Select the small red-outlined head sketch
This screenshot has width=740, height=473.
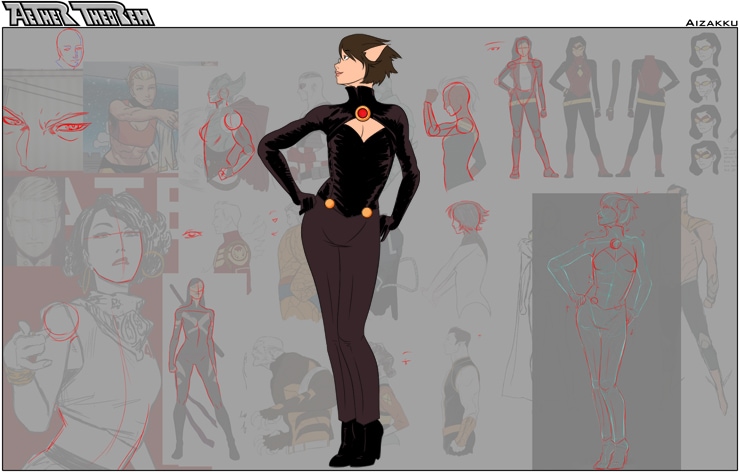pyautogui.click(x=69, y=46)
